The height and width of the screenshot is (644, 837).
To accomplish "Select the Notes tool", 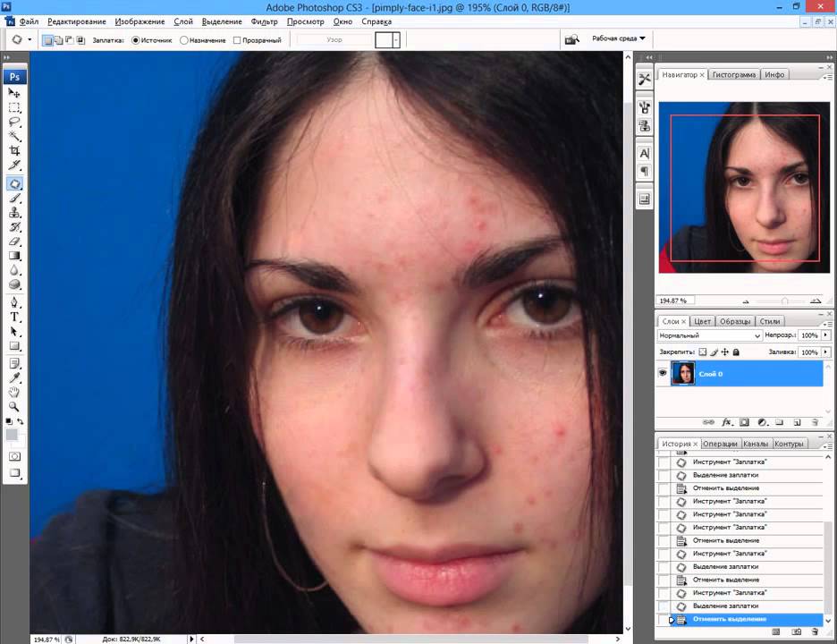I will (x=14, y=364).
